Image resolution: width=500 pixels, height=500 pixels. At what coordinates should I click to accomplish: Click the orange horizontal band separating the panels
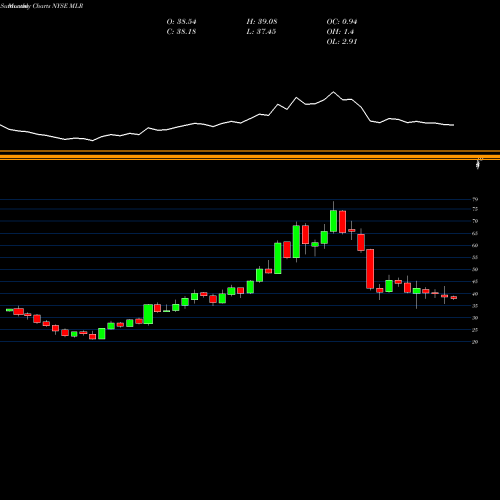pyautogui.click(x=250, y=155)
